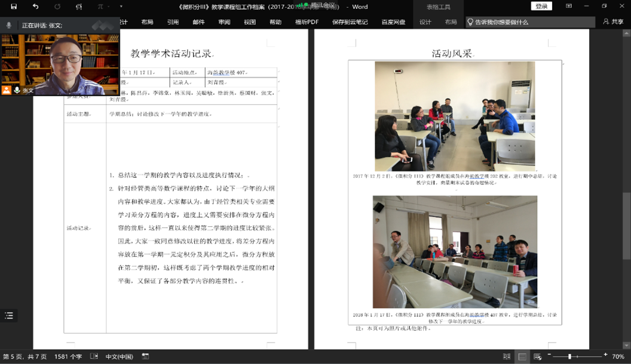Click the Undo arrow icon
Viewport: 631px width, 364px height.
click(35, 7)
